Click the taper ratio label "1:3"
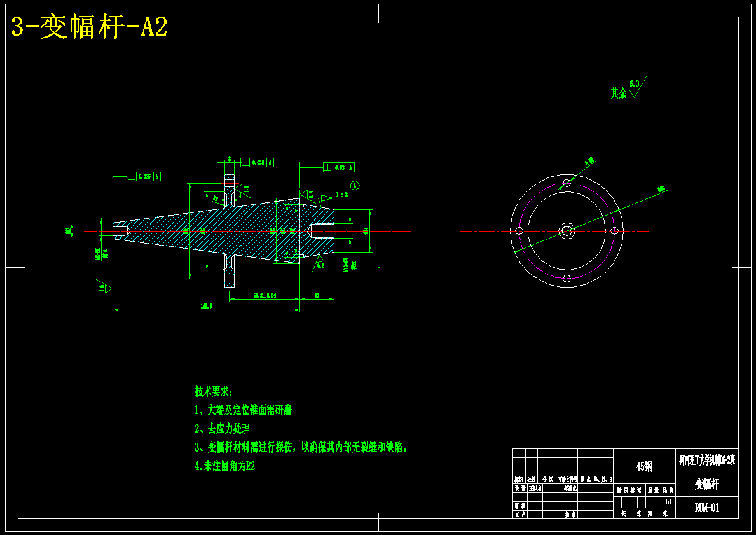 (342, 195)
